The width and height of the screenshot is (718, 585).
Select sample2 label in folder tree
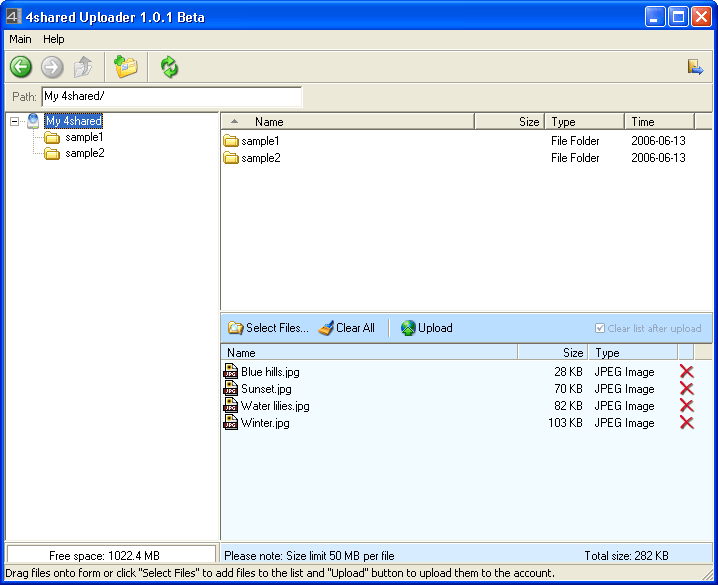click(x=85, y=153)
